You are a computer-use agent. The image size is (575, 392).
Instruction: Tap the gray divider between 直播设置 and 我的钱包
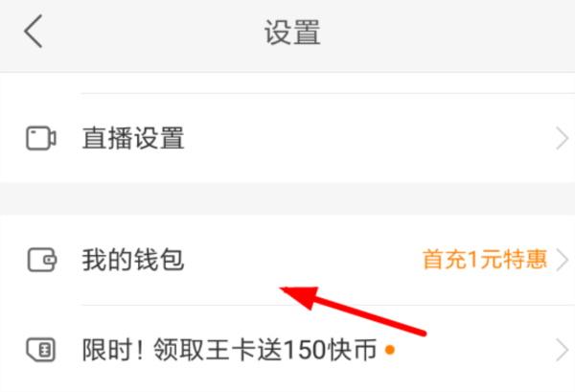coord(287,198)
